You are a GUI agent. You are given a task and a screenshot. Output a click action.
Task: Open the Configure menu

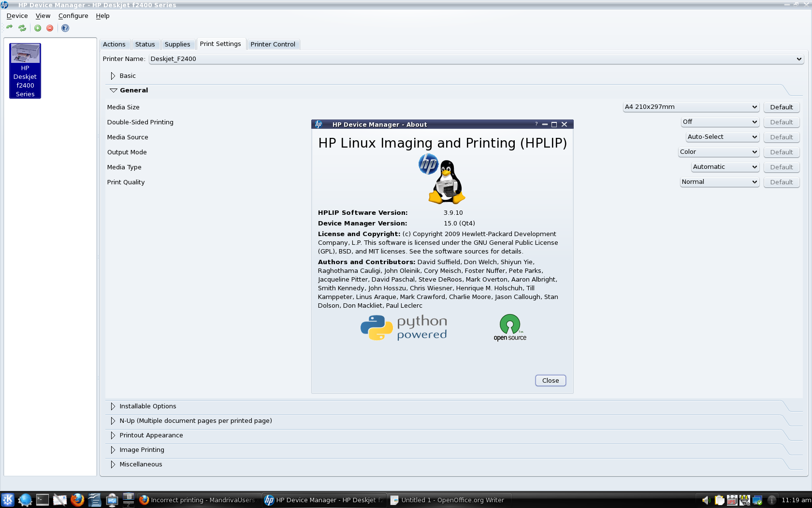73,16
